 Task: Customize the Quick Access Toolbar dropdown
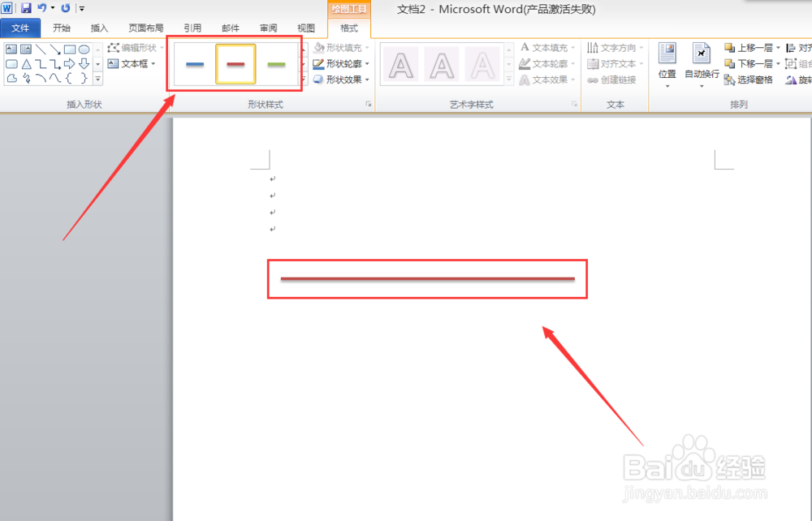pos(82,8)
